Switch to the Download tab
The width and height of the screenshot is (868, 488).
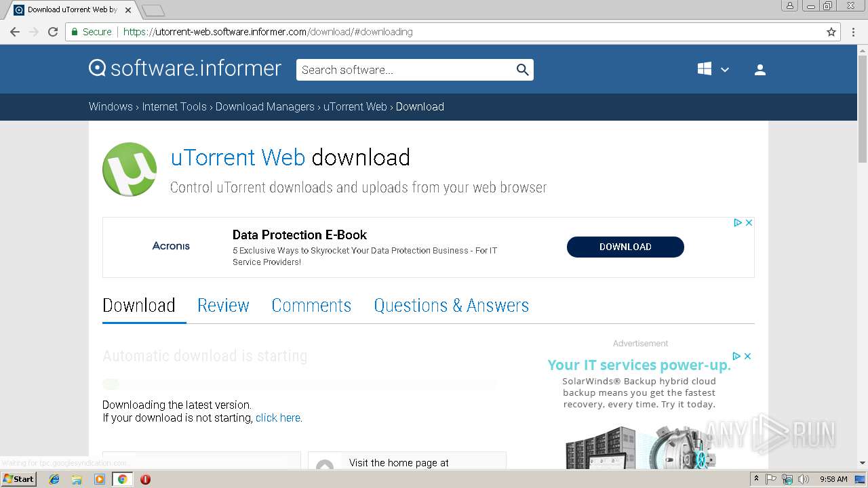[139, 306]
